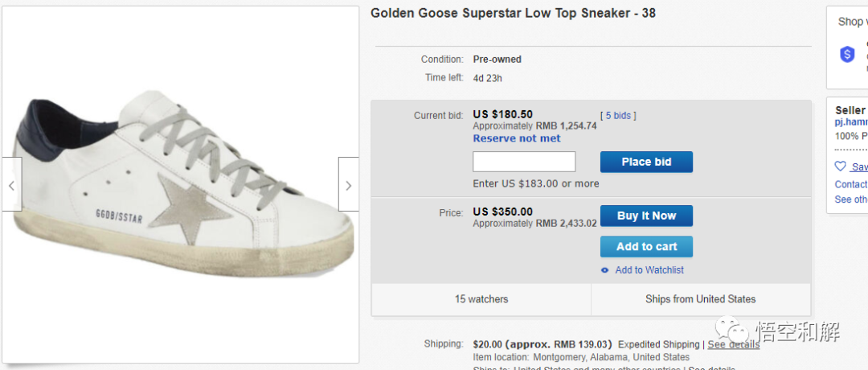Viewport: 868px width, 370px height.
Task: Open the shipping See details link
Action: 733,344
